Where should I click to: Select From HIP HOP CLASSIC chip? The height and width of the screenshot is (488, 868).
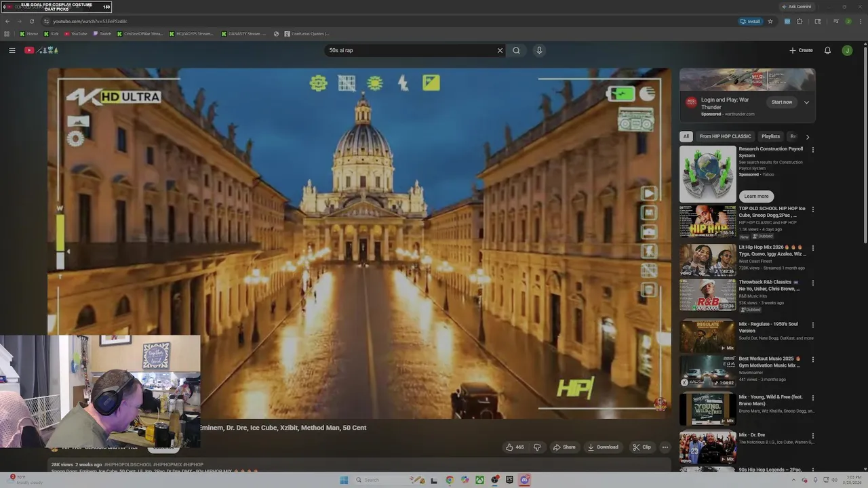pos(725,136)
